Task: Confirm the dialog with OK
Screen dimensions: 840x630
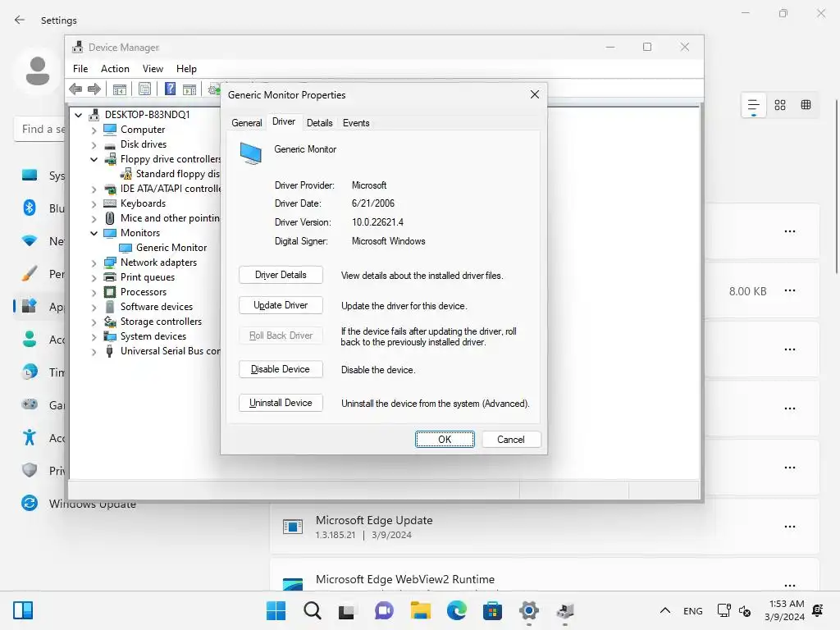Action: [445, 440]
